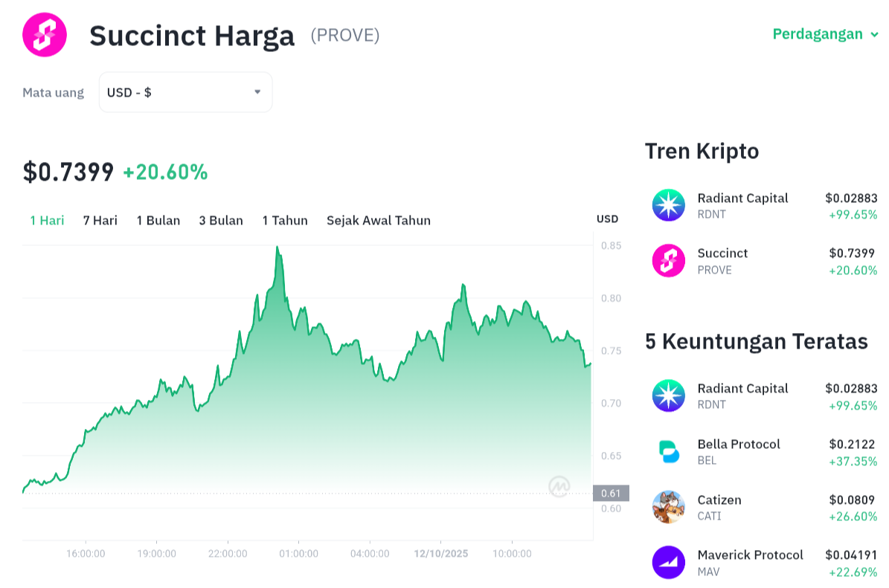
Task: Click the currency dropdown arrow
Action: point(257,92)
